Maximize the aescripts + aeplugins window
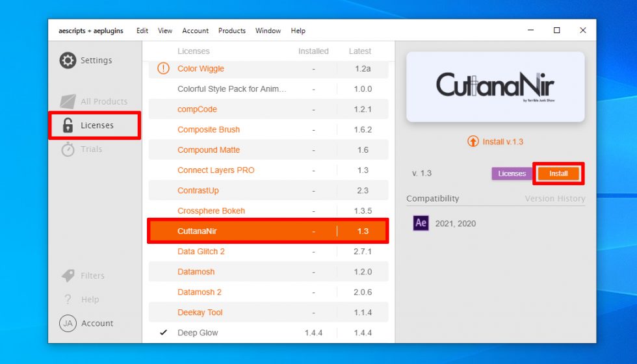The width and height of the screenshot is (637, 364). 556,31
